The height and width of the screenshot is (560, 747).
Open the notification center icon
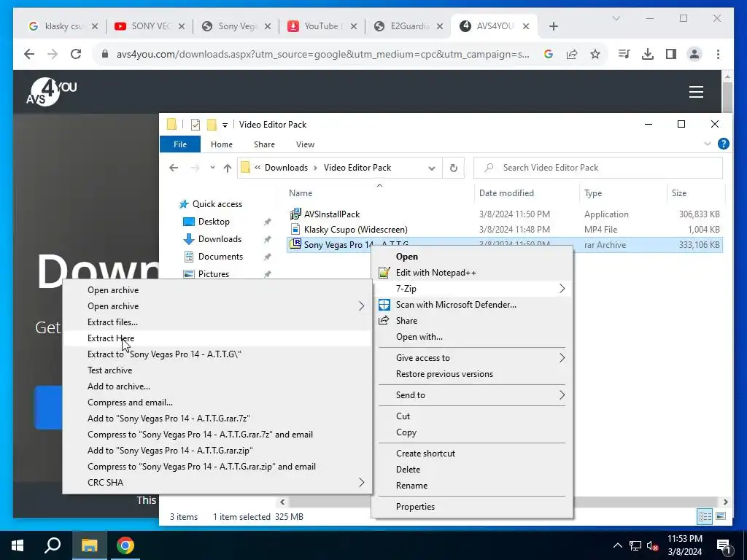pos(724,545)
